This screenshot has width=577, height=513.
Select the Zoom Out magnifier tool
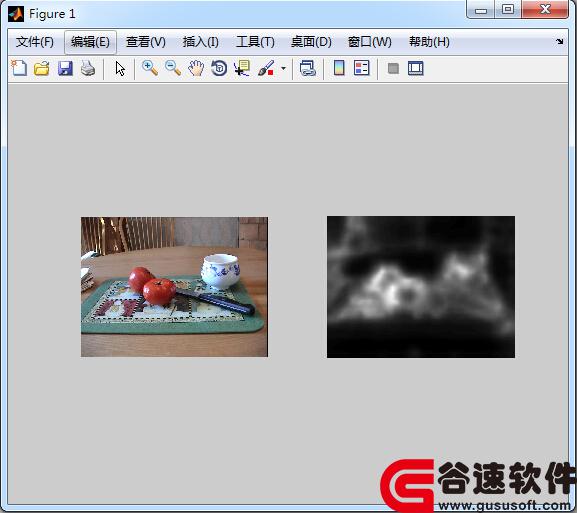173,68
